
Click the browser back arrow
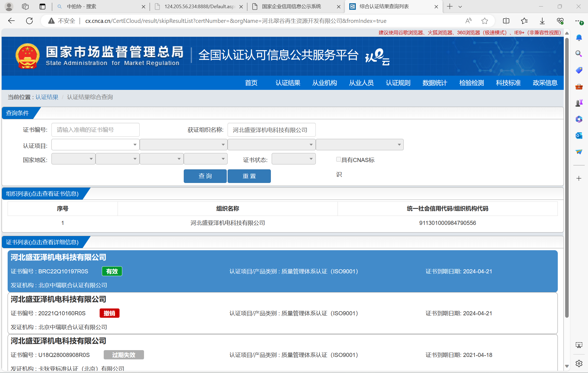coord(11,21)
